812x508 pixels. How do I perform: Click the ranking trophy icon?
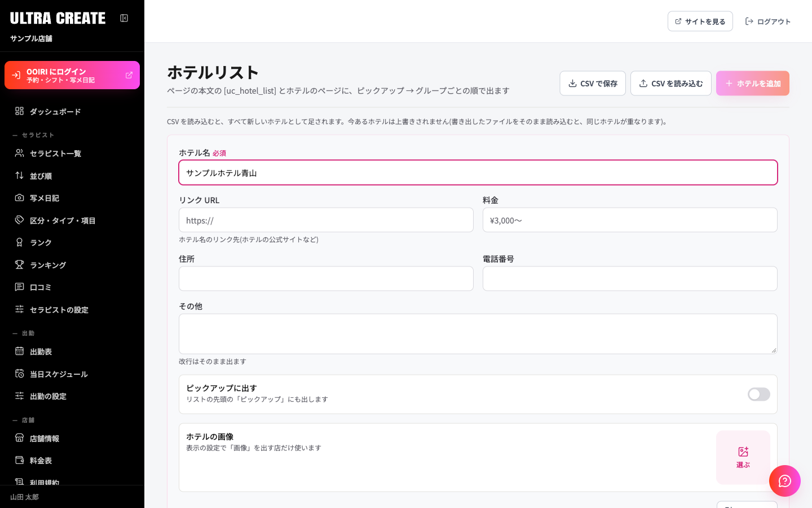[19, 265]
